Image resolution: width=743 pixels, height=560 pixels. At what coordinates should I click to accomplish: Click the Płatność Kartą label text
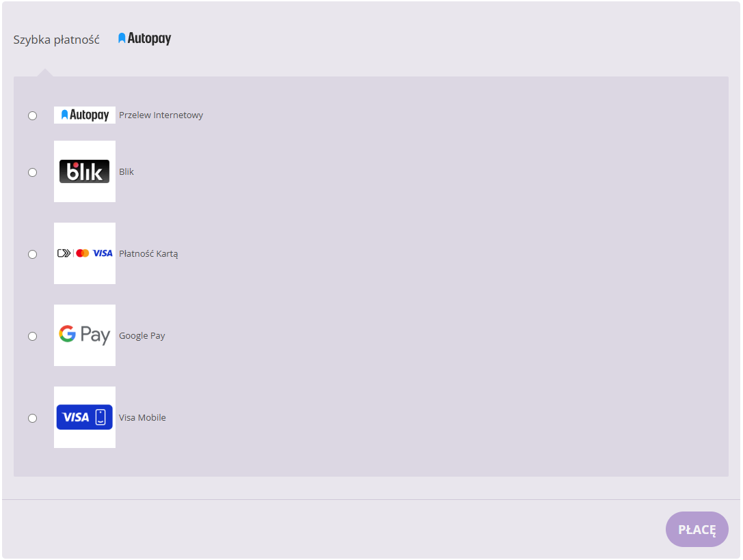(x=148, y=254)
